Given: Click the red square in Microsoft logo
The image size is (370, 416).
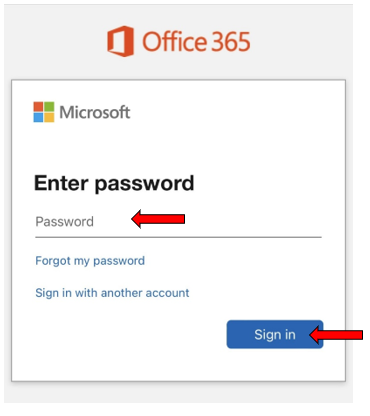Looking at the screenshot, I should pyautogui.click(x=38, y=107).
